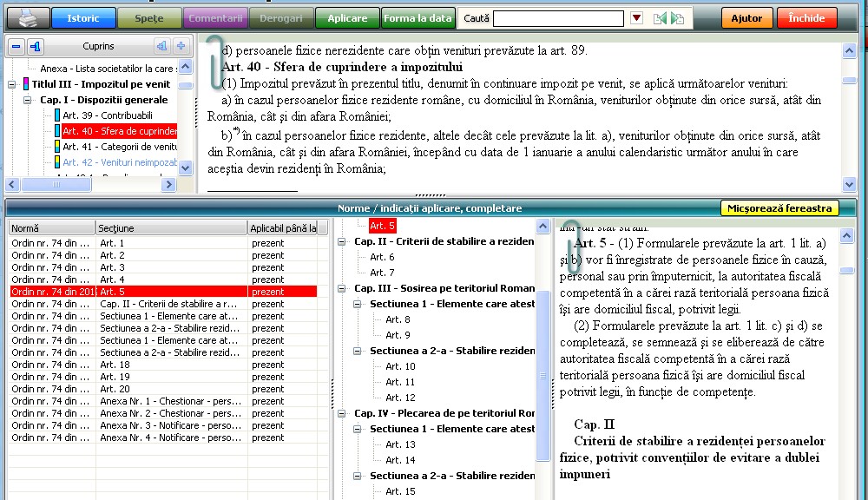Select Art. 7 in the norms tree
Image resolution: width=868 pixels, height=500 pixels.
(382, 273)
